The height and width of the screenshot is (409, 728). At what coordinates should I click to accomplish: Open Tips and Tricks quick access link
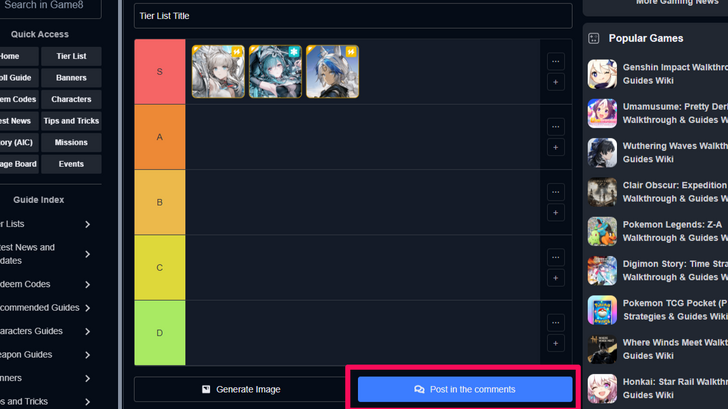pyautogui.click(x=71, y=121)
